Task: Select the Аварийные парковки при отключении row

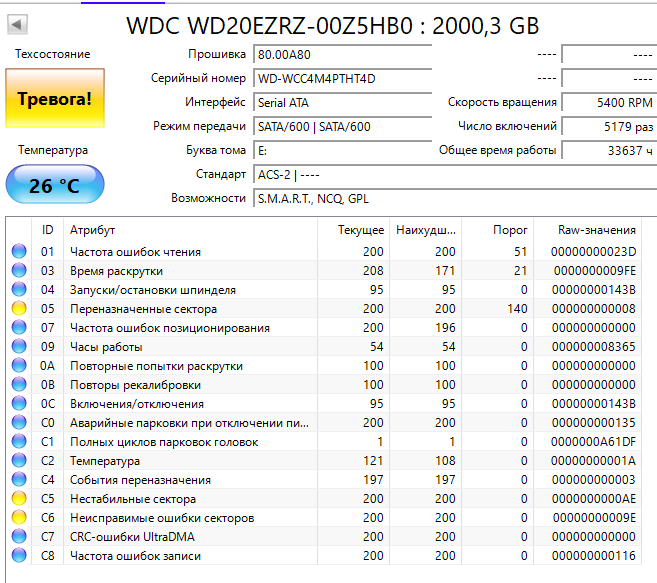Action: point(323,422)
